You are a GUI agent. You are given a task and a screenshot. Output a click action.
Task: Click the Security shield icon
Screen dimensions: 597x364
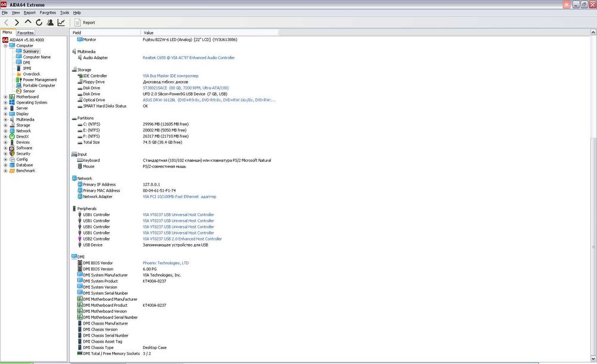tap(12, 153)
